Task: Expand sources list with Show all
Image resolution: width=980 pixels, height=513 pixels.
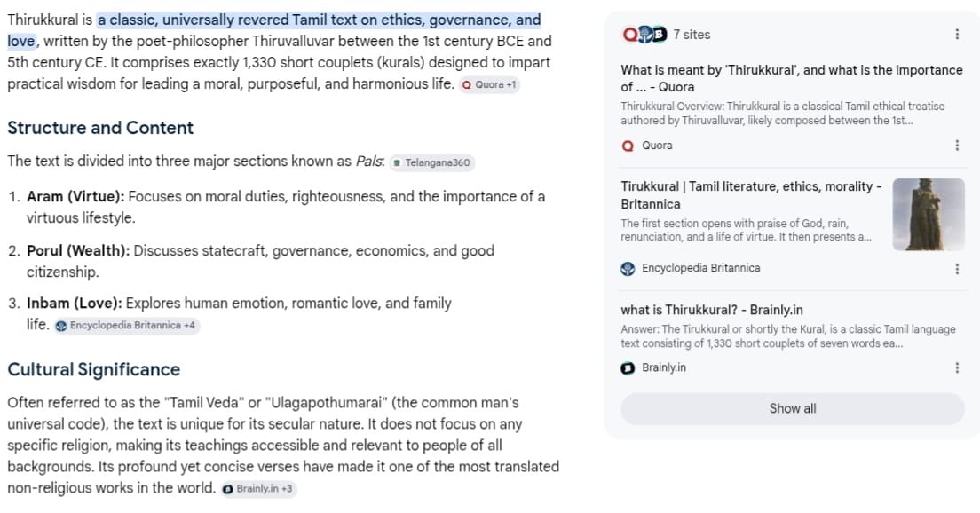Action: tap(793, 408)
